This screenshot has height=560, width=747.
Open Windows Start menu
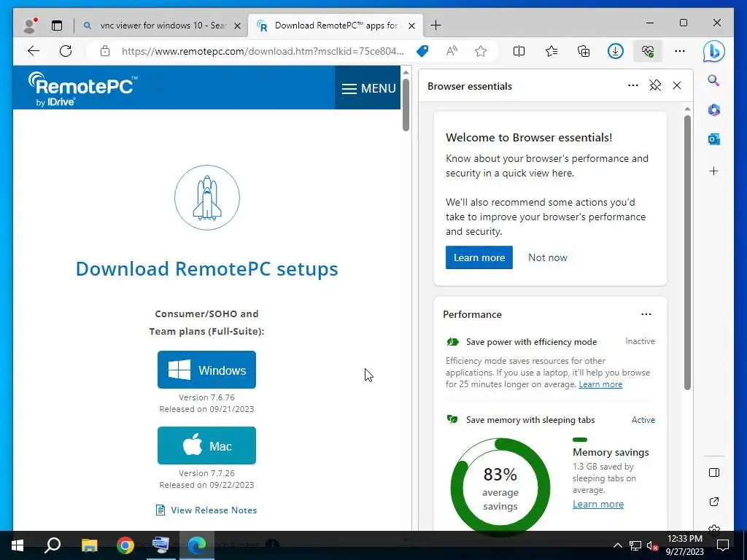pyautogui.click(x=18, y=545)
